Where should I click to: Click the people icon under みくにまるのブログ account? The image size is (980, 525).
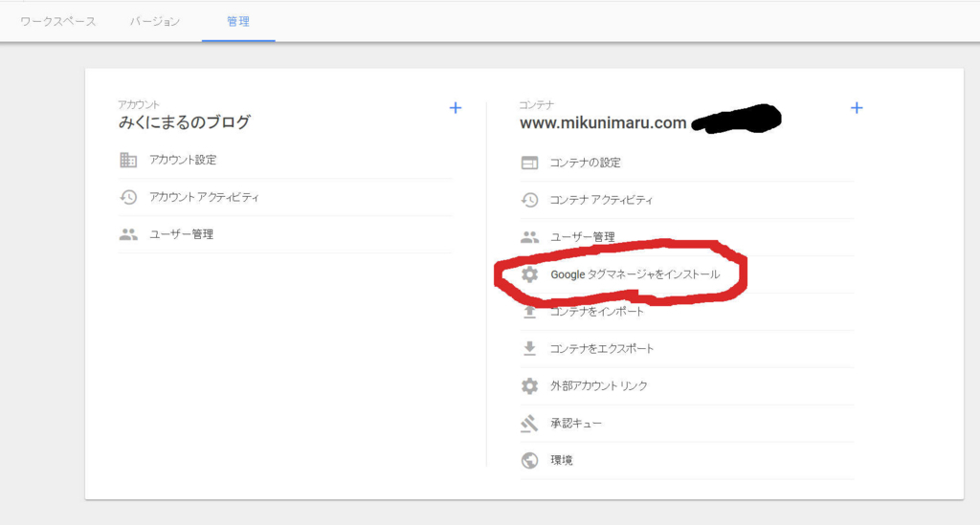[x=128, y=234]
